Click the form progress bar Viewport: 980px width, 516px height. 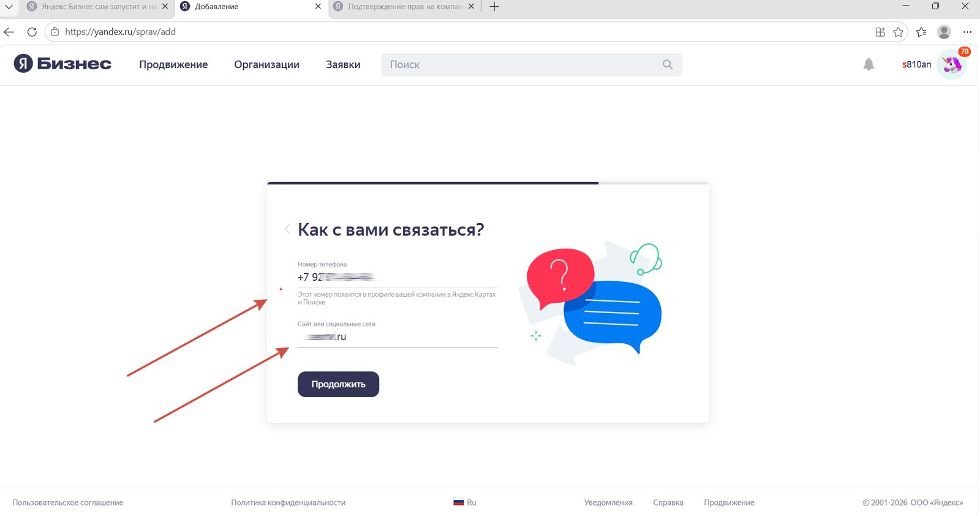[488, 183]
